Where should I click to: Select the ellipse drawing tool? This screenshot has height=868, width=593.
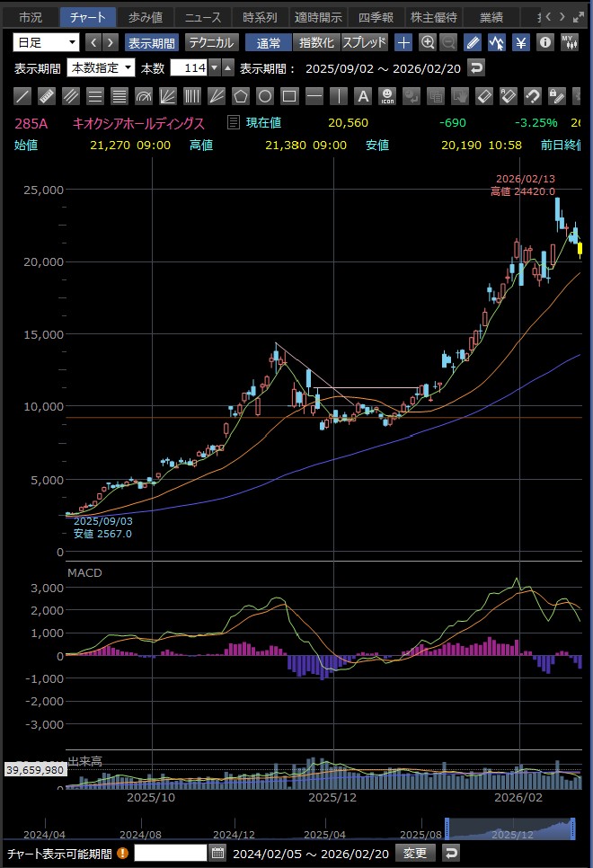[x=265, y=96]
